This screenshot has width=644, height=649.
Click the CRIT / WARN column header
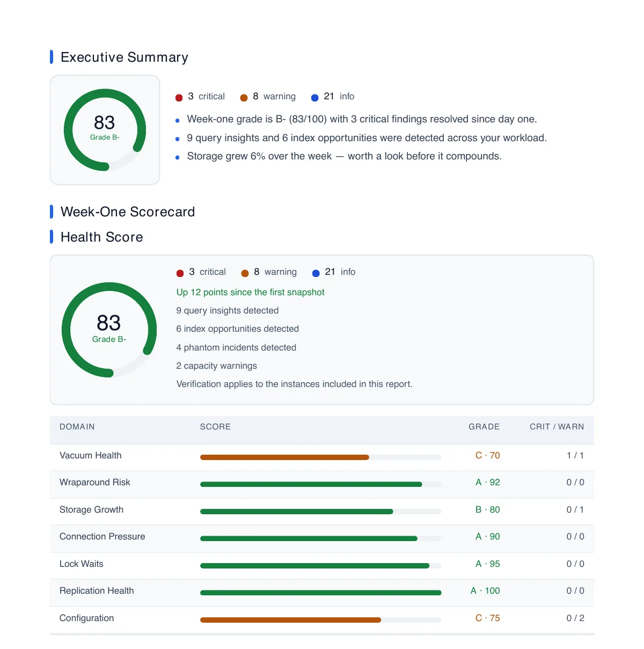coord(557,427)
